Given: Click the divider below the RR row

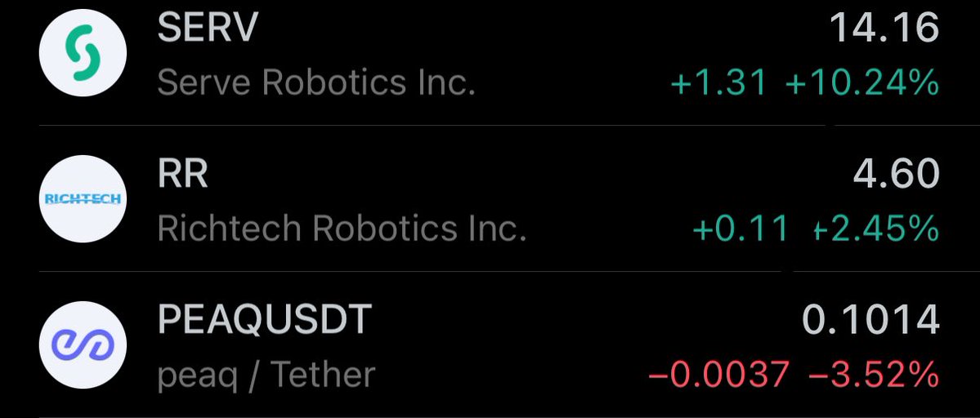Looking at the screenshot, I should 509,271.
